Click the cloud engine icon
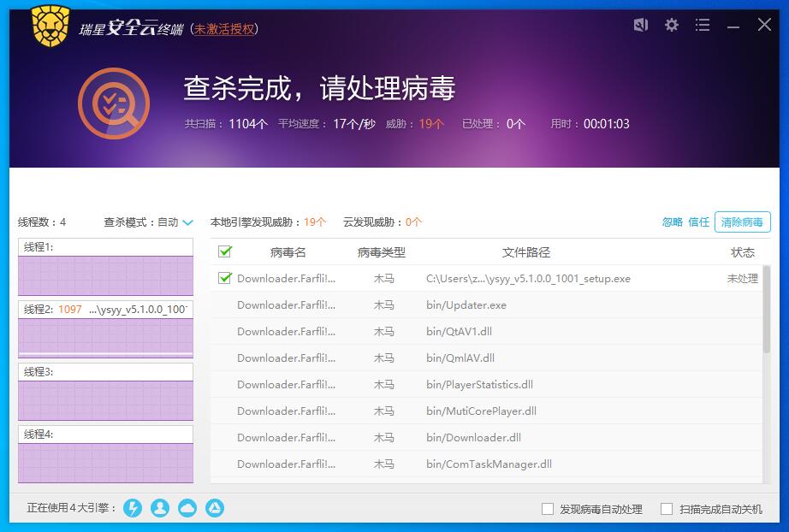Image resolution: width=789 pixels, height=532 pixels. click(x=187, y=508)
